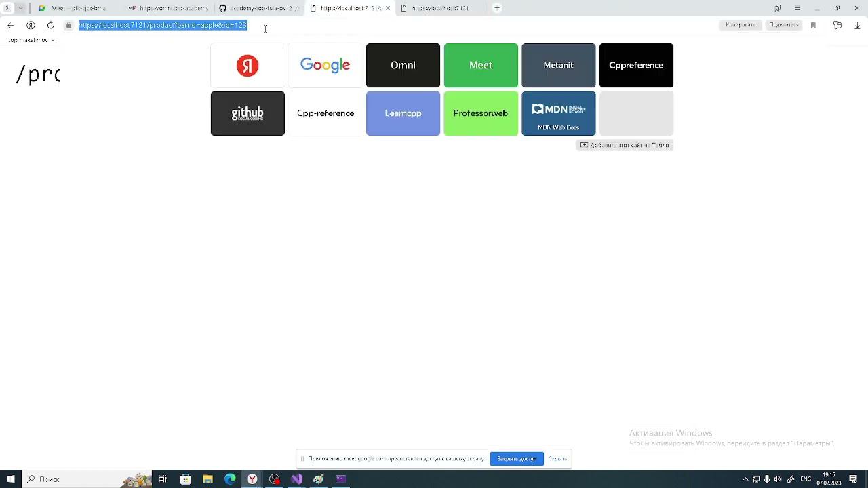Open the Google tile
Viewport: 868px width, 488px height.
(325, 65)
